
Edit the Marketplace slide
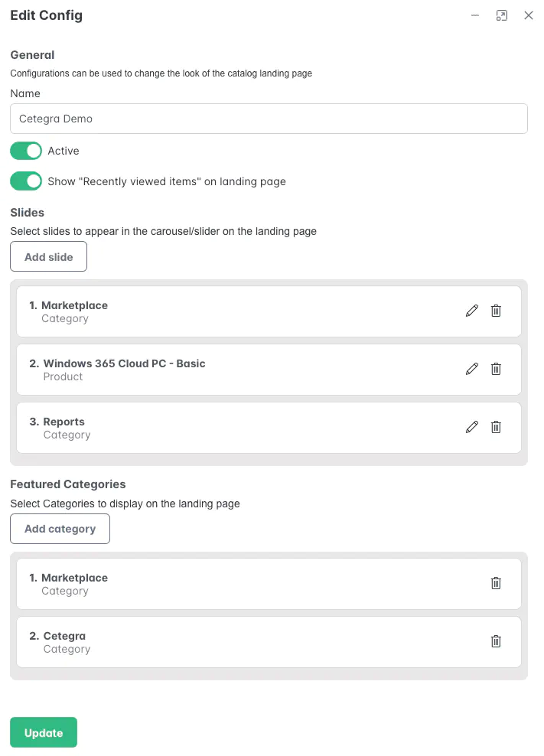click(471, 311)
